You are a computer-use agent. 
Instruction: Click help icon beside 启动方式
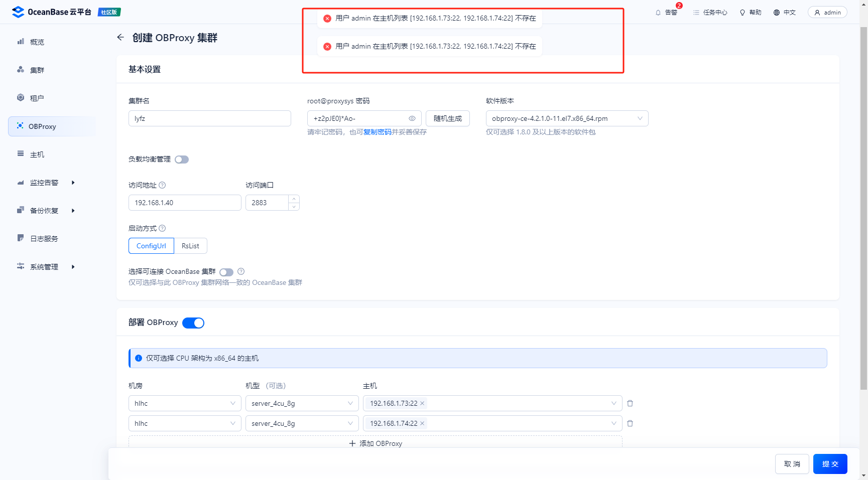coord(162,228)
